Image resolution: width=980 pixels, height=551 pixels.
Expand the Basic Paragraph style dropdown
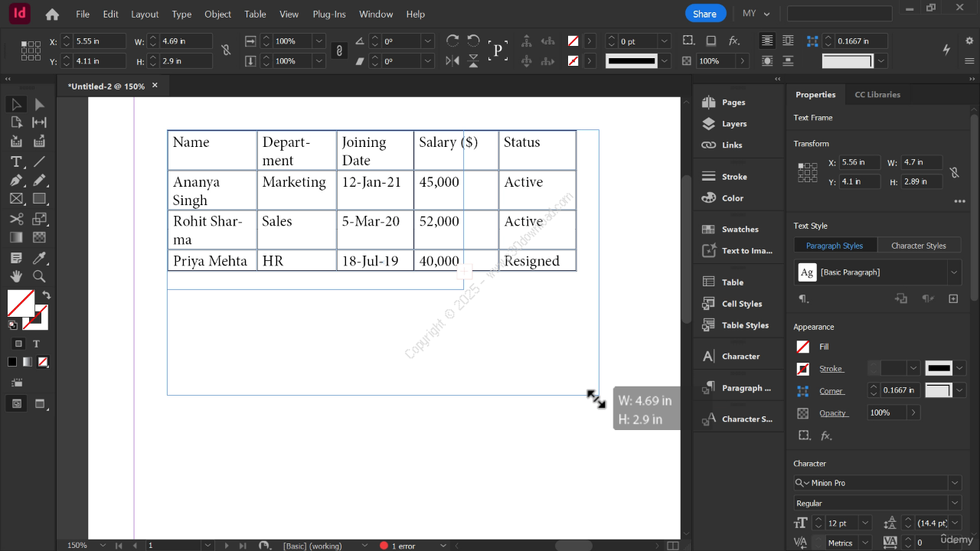click(x=954, y=272)
